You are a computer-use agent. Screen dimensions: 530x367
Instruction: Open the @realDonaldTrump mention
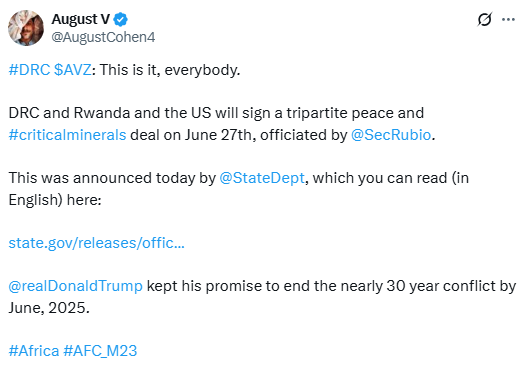[76, 286]
